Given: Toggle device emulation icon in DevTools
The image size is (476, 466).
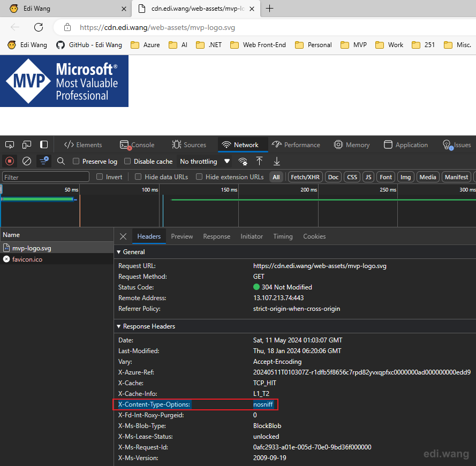Looking at the screenshot, I should tap(27, 144).
